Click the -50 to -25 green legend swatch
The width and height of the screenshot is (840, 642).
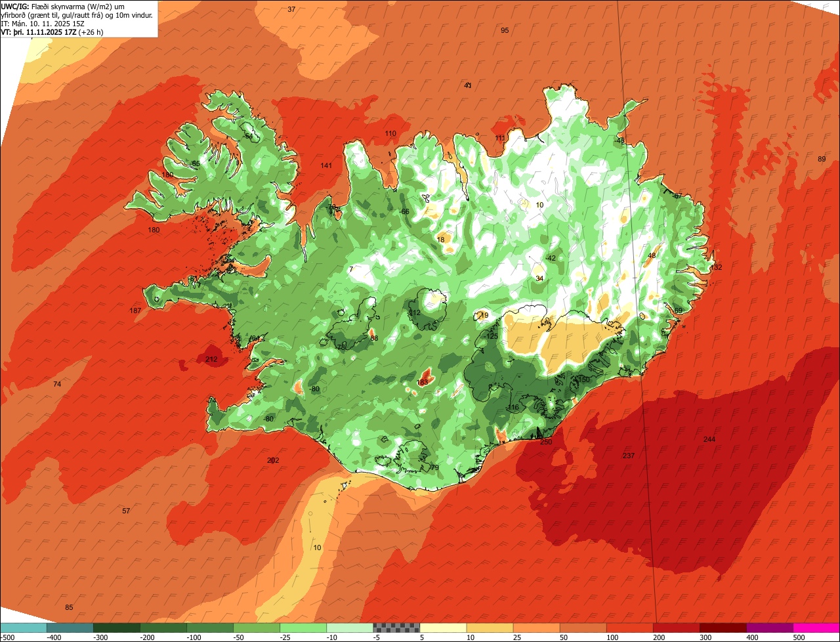256,628
